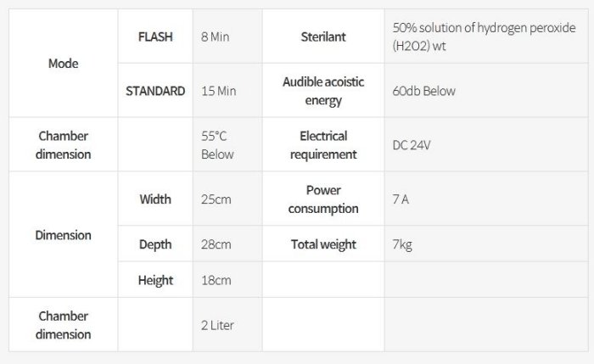Select the Sterilant label cell

point(323,36)
